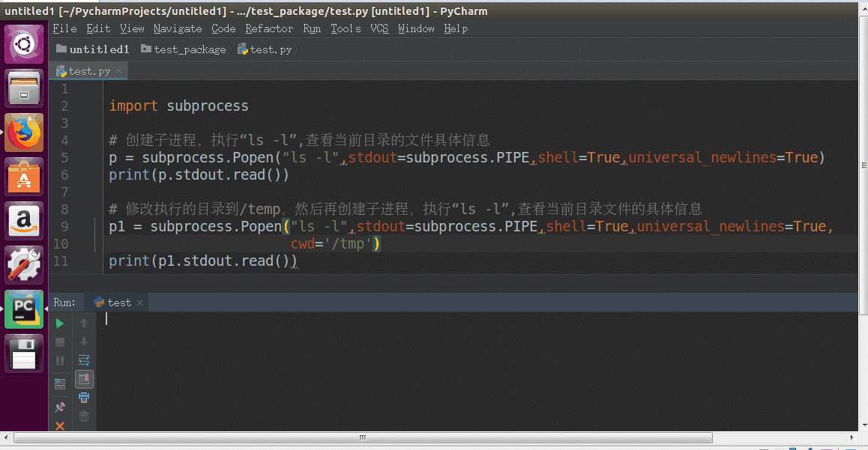Open the Run menu

(x=312, y=28)
